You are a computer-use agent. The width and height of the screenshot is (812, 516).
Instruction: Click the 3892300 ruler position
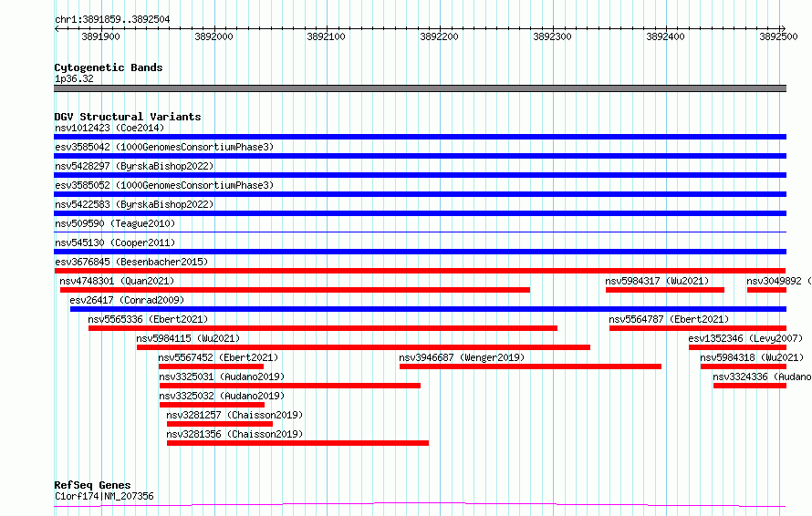[553, 36]
